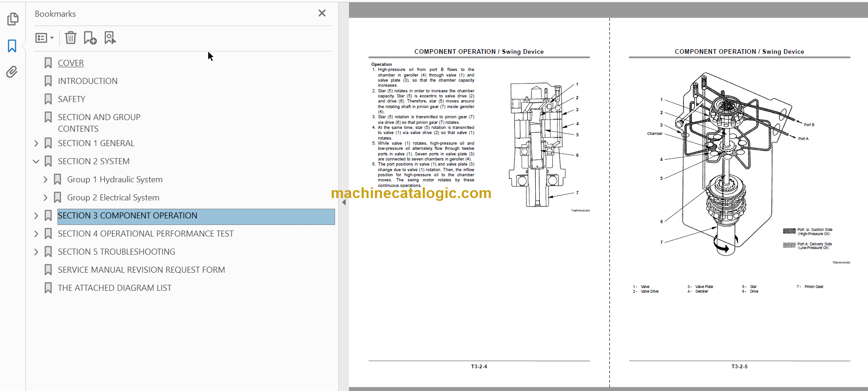Delete selected bookmark with trash icon
The image size is (868, 391).
[70, 38]
